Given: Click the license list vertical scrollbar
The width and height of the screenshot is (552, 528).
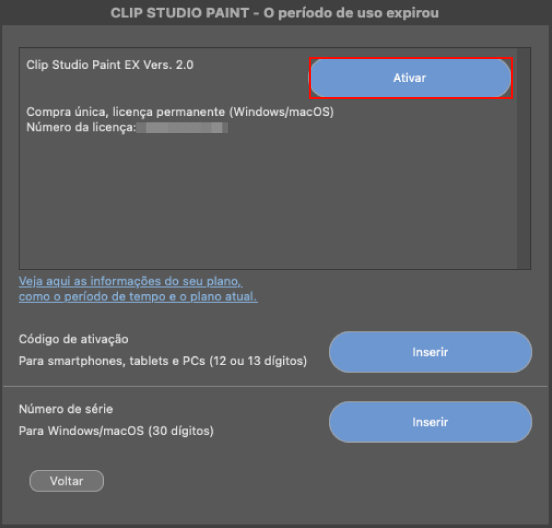Looking at the screenshot, I should click(523, 158).
